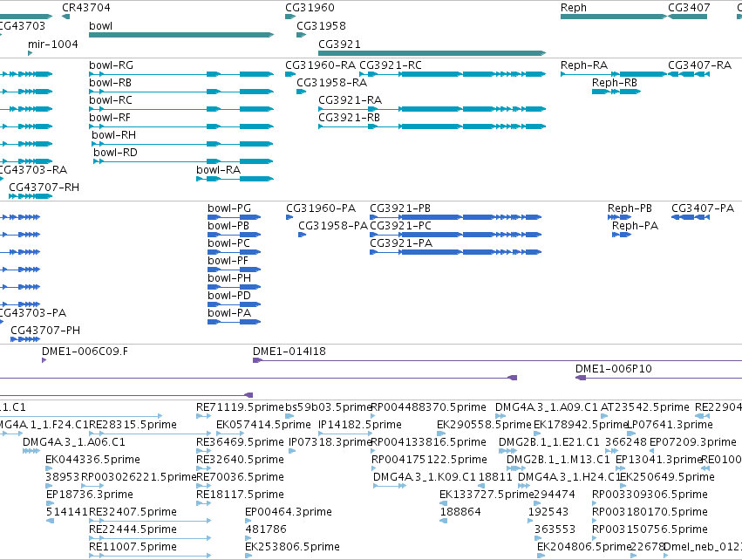Image resolution: width=742 pixels, height=560 pixels.
Task: Click protein bowl-PD
Action: point(235,304)
